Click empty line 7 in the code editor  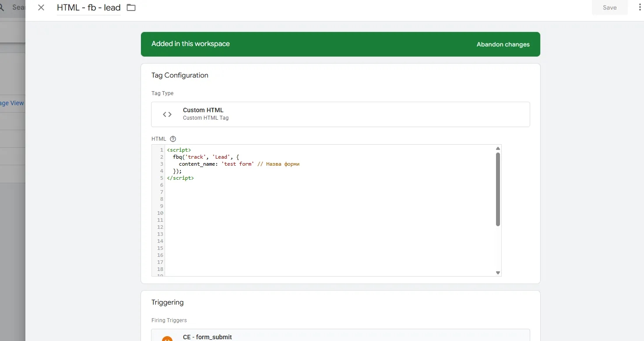pos(331,192)
